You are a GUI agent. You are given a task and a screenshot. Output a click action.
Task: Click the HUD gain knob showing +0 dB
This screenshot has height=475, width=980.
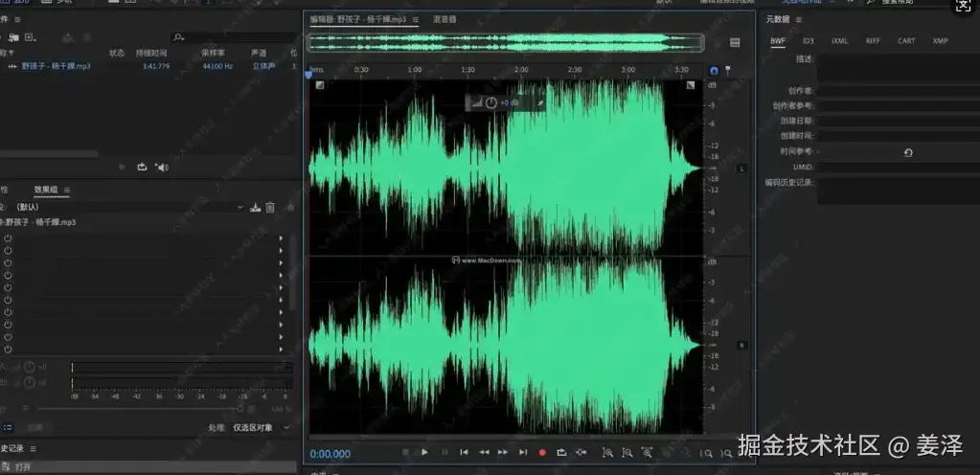pos(491,103)
